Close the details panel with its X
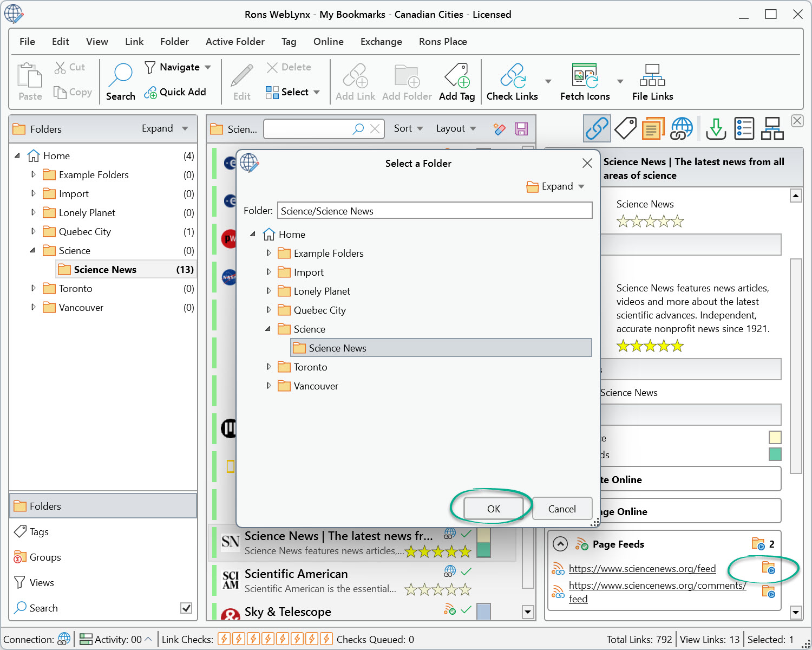 (x=797, y=121)
